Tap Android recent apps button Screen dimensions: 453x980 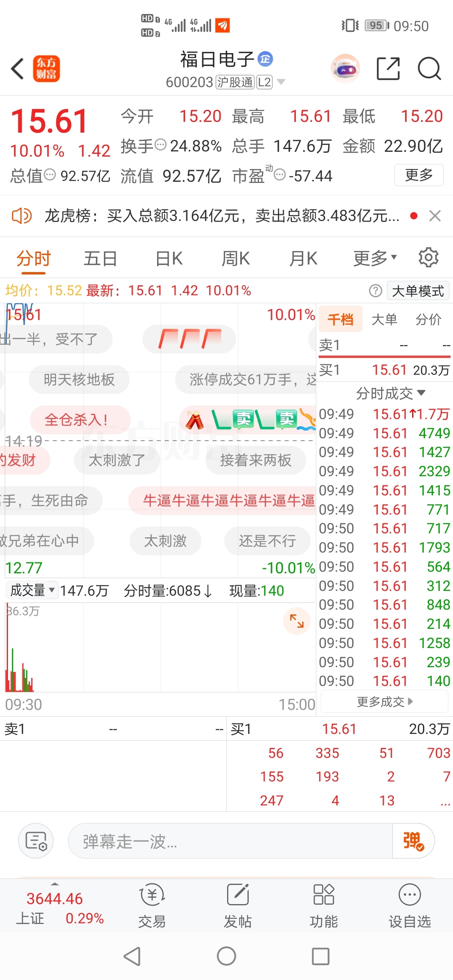(321, 956)
